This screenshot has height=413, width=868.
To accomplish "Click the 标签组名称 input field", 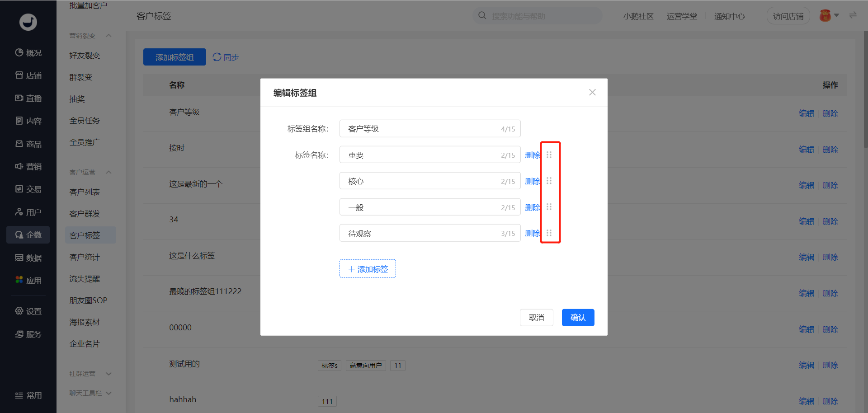I will (430, 128).
